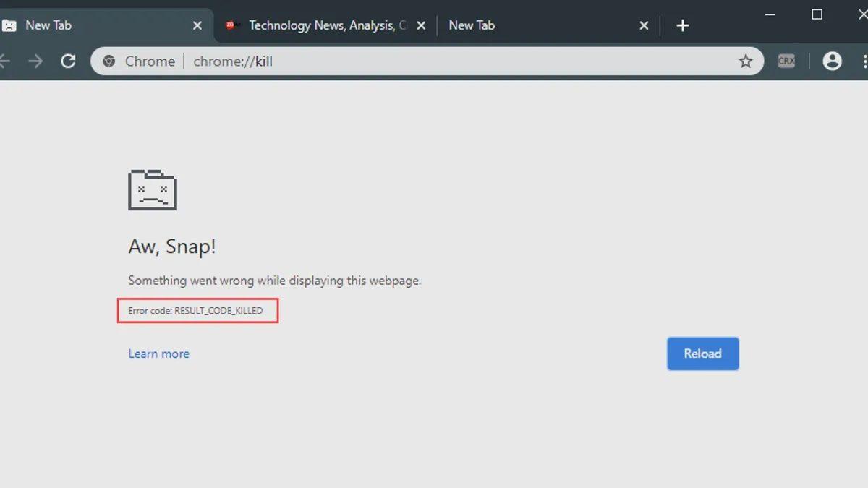Click the Chrome site info icon
Image resolution: width=868 pixels, height=488 pixels.
(x=109, y=61)
